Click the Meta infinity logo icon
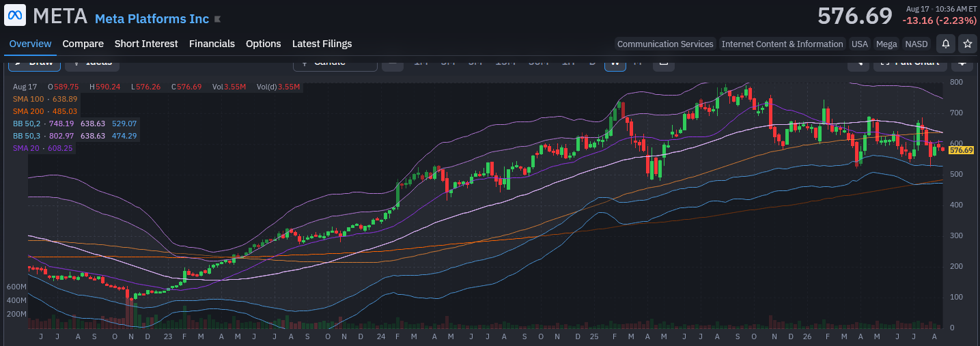The width and height of the screenshot is (980, 346). click(x=15, y=15)
